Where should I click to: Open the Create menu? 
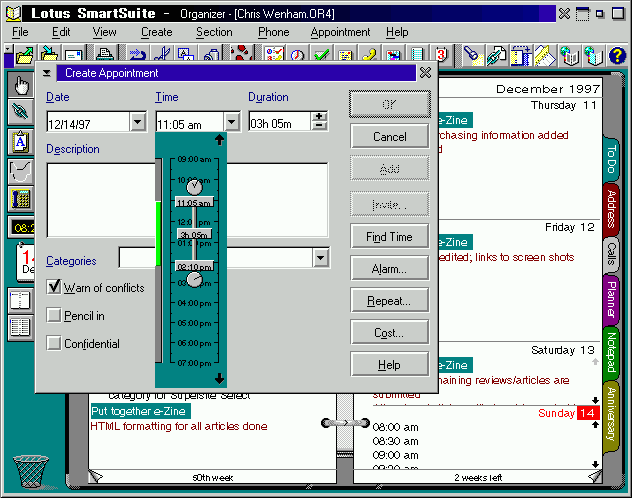click(156, 32)
